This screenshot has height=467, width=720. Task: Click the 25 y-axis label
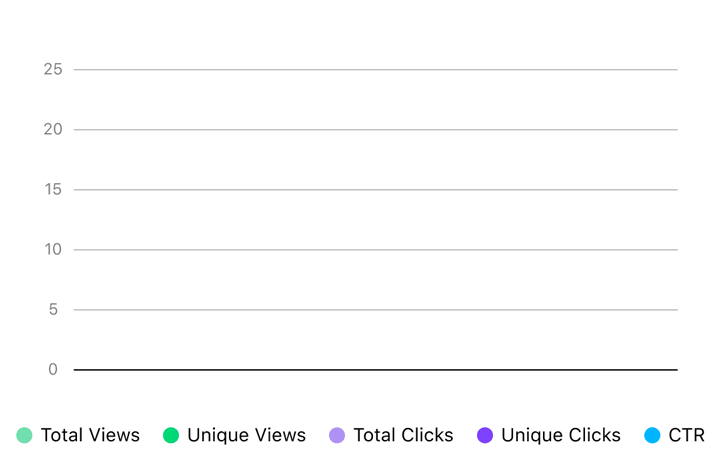[x=53, y=69]
